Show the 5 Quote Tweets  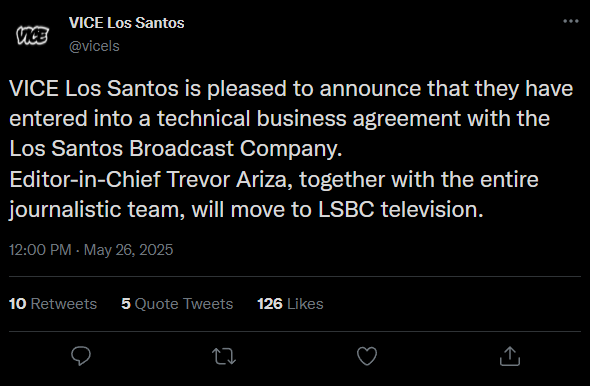[177, 304]
